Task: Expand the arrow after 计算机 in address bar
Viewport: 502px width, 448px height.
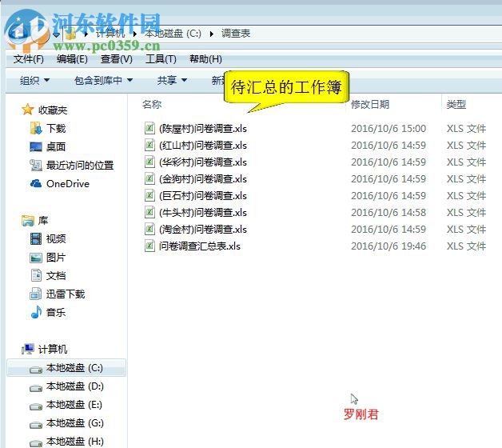Action: pyautogui.click(x=135, y=34)
